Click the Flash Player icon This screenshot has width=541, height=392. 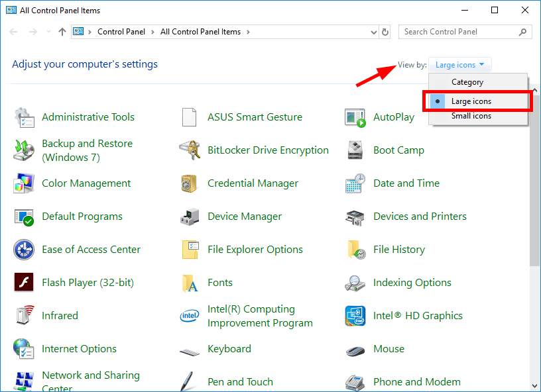pos(24,282)
